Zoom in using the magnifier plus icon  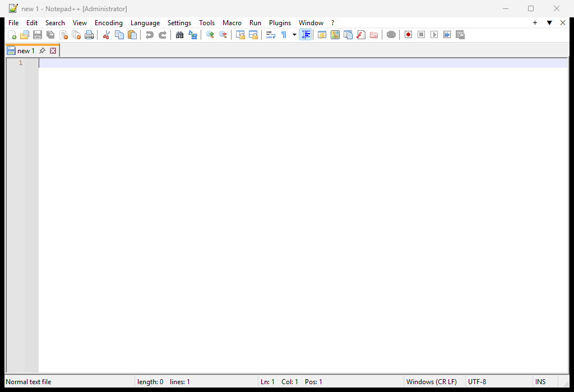coord(210,35)
